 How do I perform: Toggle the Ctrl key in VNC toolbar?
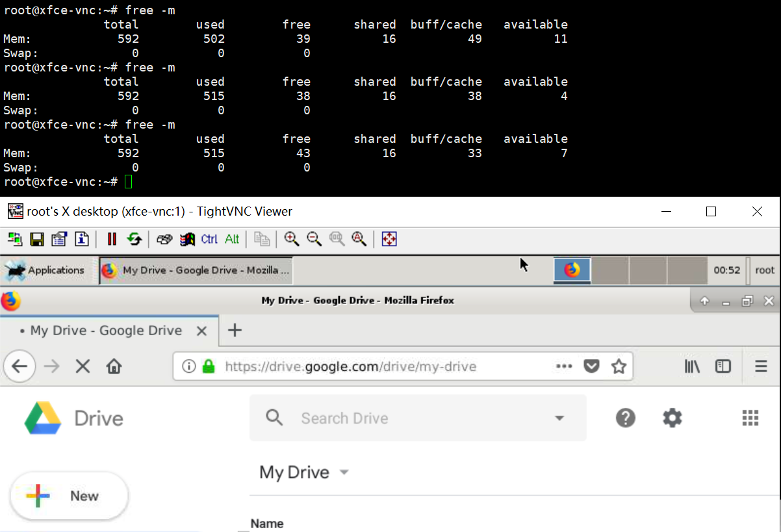pos(209,239)
